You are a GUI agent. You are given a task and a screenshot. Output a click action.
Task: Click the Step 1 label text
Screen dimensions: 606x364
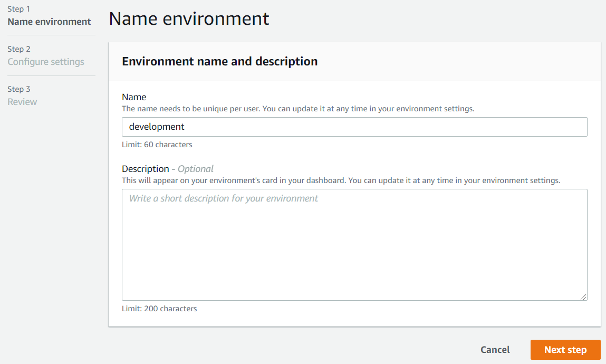(18, 9)
